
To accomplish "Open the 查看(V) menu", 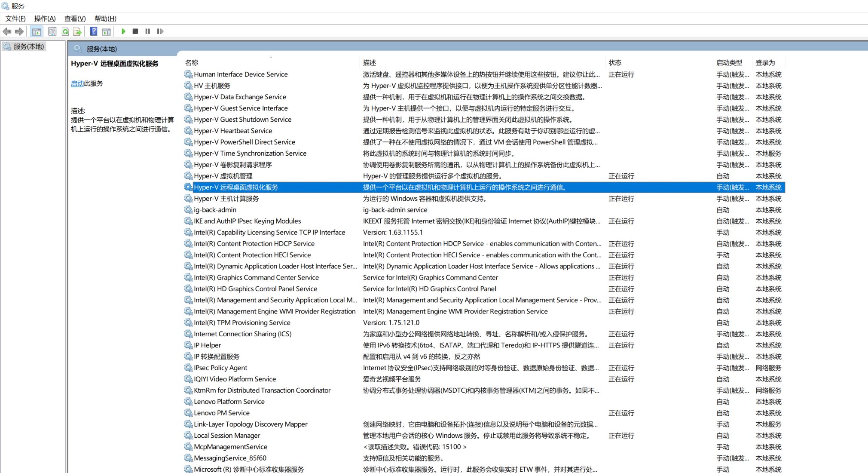I will (75, 18).
